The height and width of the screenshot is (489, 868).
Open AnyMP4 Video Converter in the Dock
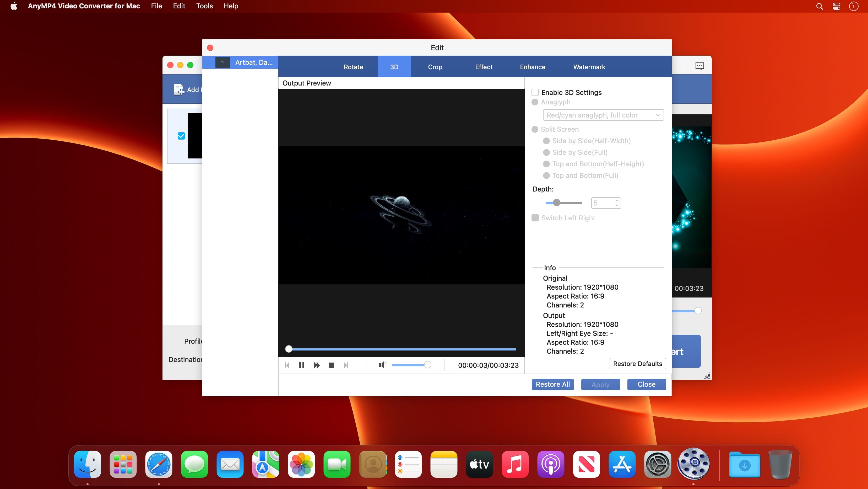tap(693, 464)
